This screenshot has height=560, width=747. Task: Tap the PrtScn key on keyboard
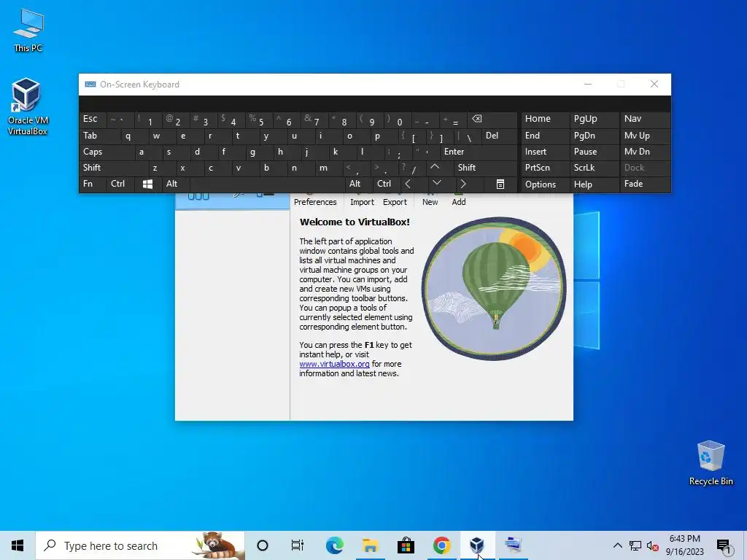click(x=545, y=168)
